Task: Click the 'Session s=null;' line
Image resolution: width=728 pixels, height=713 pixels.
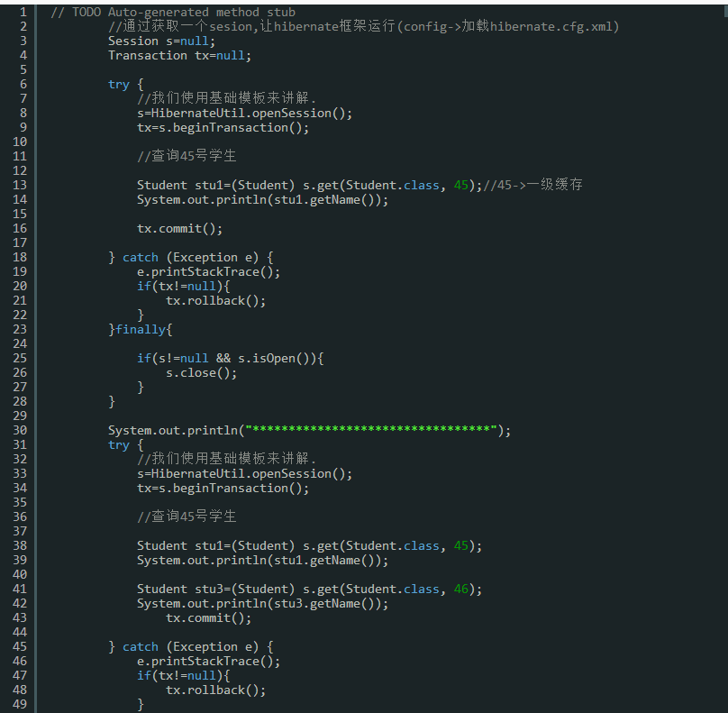Action: (x=161, y=41)
